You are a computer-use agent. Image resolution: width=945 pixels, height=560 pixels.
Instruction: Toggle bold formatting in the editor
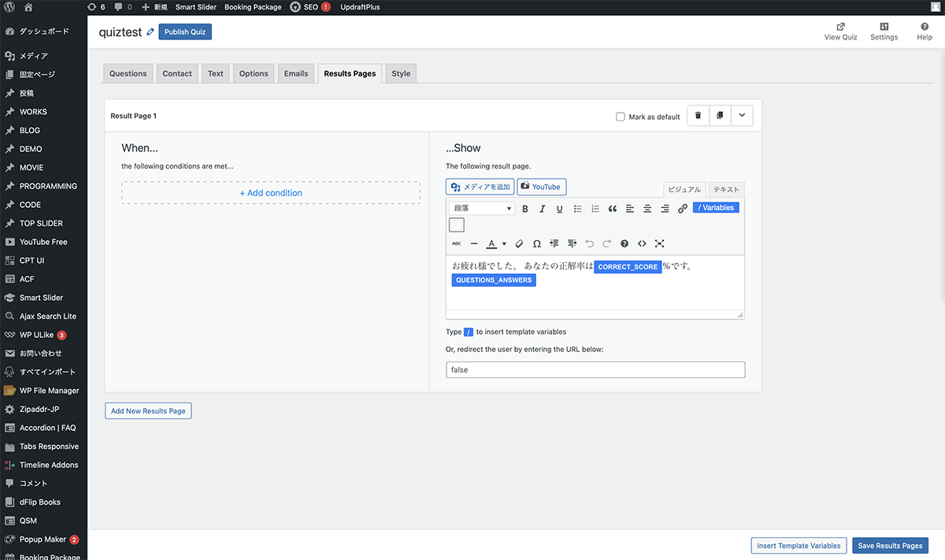(524, 209)
